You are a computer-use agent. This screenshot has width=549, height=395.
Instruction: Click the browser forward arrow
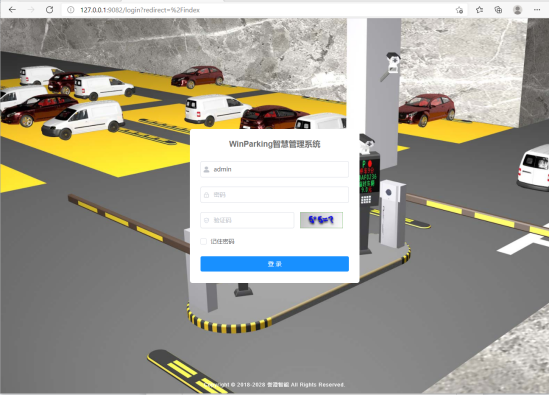click(31, 10)
